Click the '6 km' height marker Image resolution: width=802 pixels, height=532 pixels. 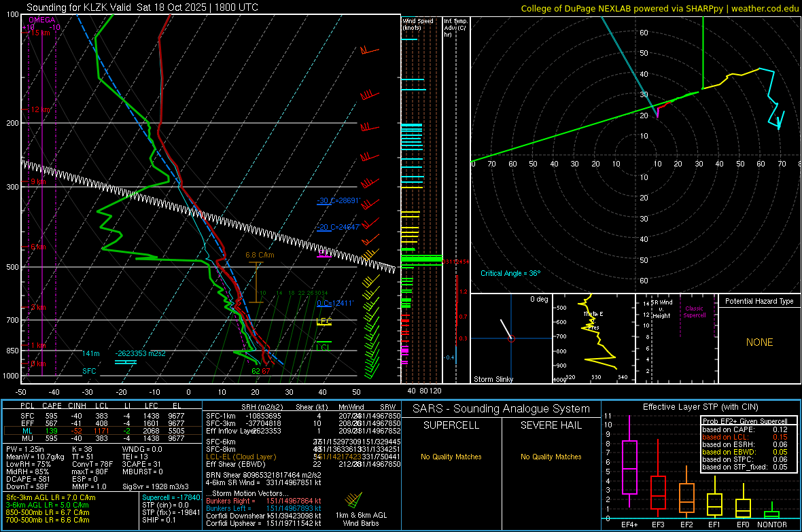click(x=38, y=247)
